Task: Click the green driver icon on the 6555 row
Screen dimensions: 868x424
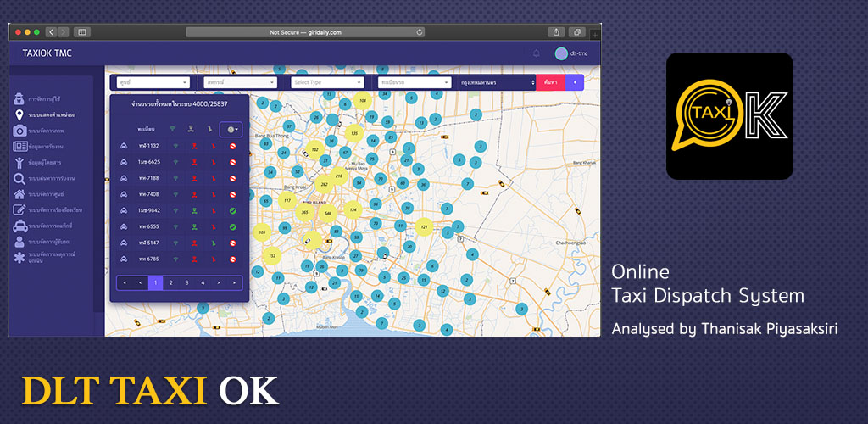Action: click(x=194, y=227)
